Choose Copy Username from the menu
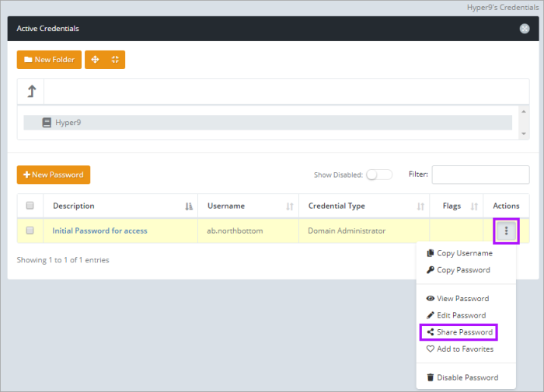544x392 pixels. pyautogui.click(x=459, y=253)
